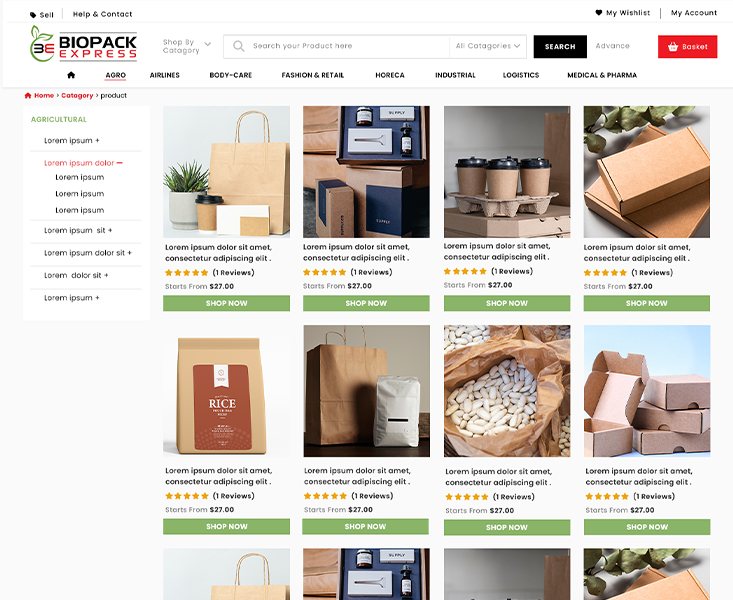Click the BioPack Express logo
The image size is (733, 600).
(x=84, y=44)
